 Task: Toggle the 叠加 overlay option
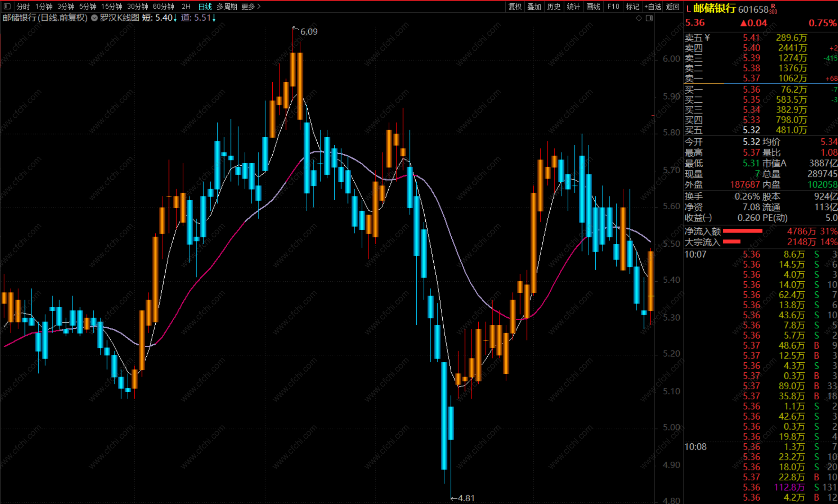tap(534, 6)
